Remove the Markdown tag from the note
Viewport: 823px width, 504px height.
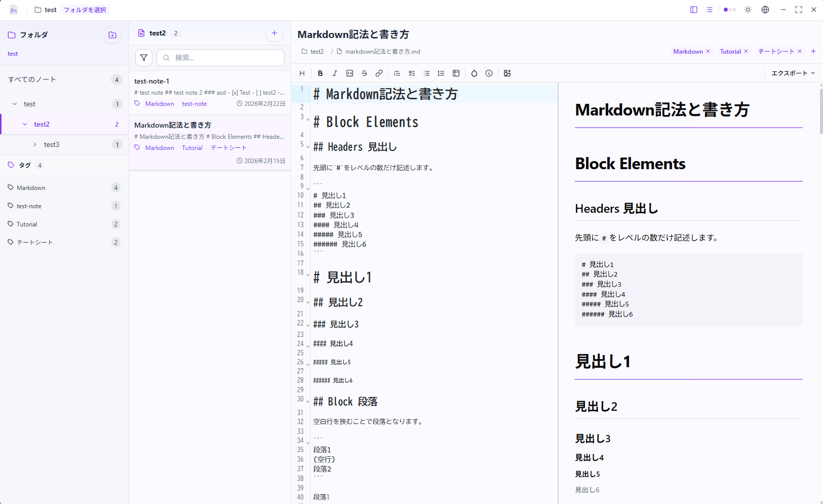click(708, 51)
